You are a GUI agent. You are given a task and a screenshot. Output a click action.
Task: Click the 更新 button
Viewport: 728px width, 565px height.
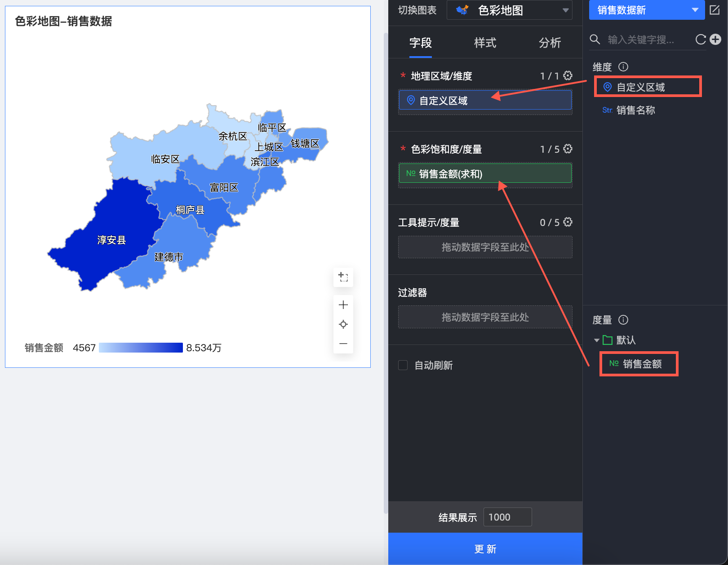coord(485,549)
